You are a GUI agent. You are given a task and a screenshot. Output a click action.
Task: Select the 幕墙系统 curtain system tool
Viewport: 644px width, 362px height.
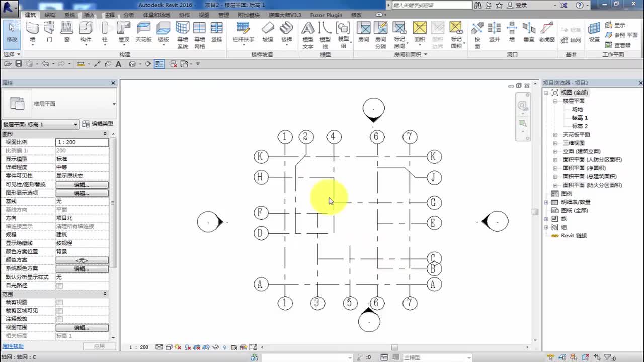tap(182, 35)
